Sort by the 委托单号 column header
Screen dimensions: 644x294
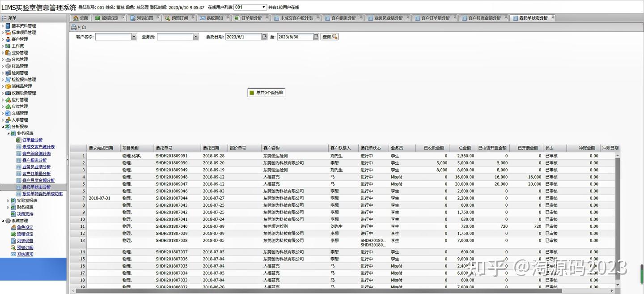tap(177, 148)
